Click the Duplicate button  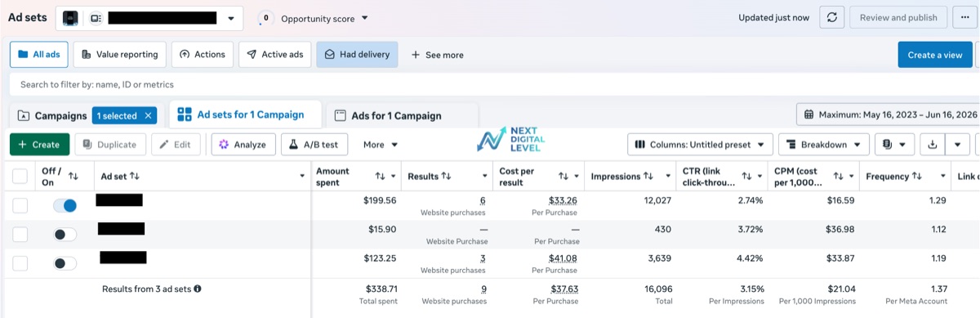pyautogui.click(x=110, y=145)
